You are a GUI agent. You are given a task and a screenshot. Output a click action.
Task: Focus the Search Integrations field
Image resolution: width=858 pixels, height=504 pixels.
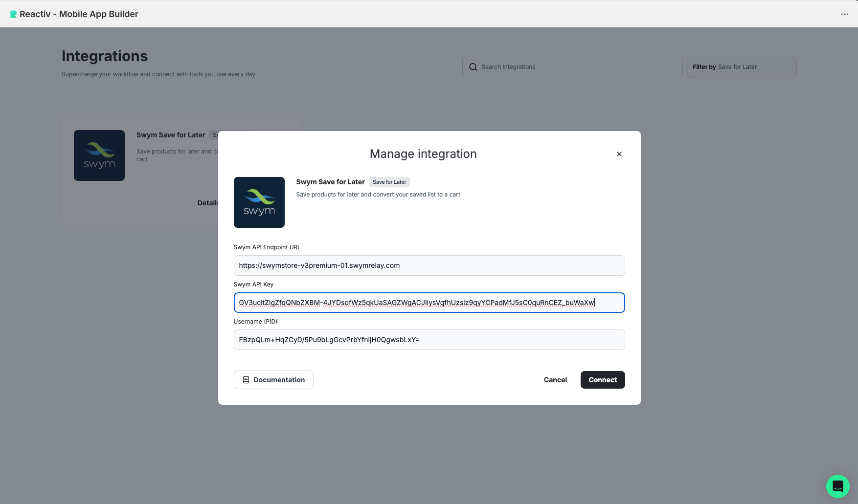(577, 67)
